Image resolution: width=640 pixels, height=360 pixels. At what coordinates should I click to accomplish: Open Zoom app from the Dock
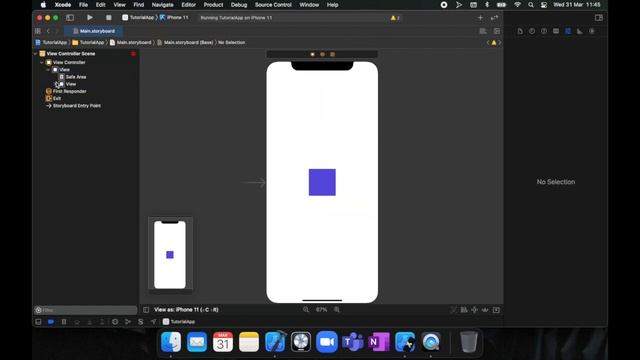pyautogui.click(x=327, y=342)
